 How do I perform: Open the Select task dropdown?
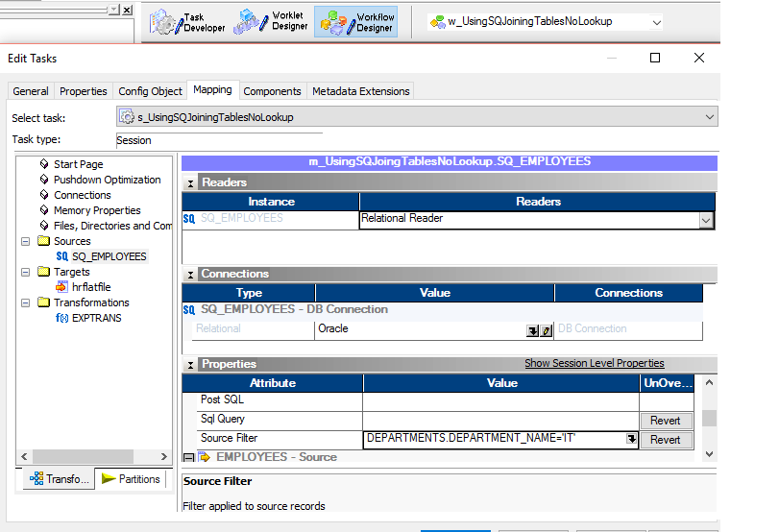tap(710, 117)
